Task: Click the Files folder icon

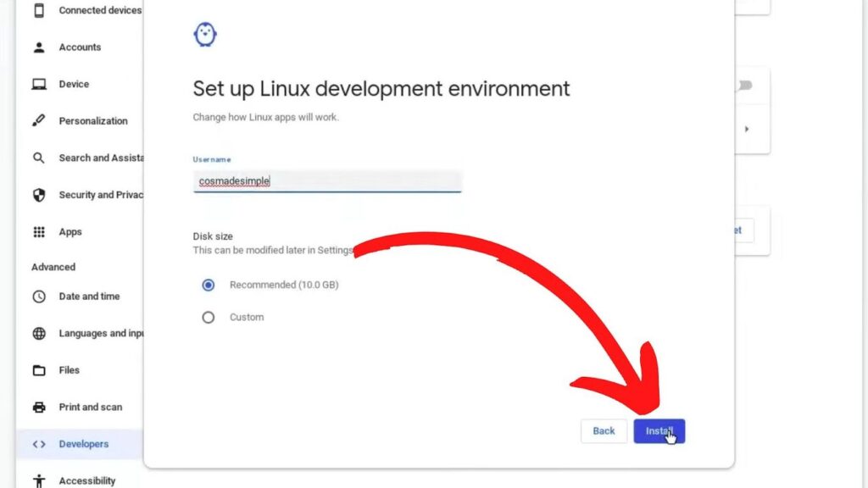Action: [x=39, y=370]
